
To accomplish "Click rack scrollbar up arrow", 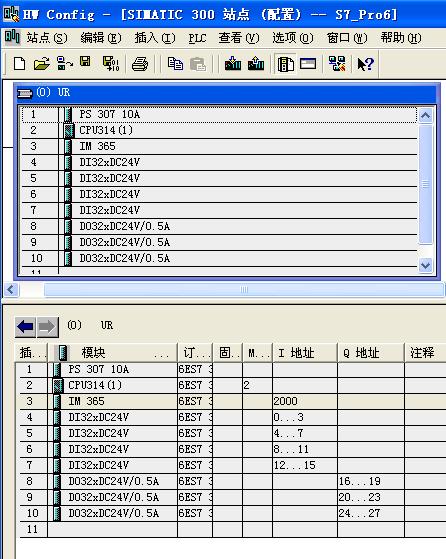I will [x=426, y=116].
